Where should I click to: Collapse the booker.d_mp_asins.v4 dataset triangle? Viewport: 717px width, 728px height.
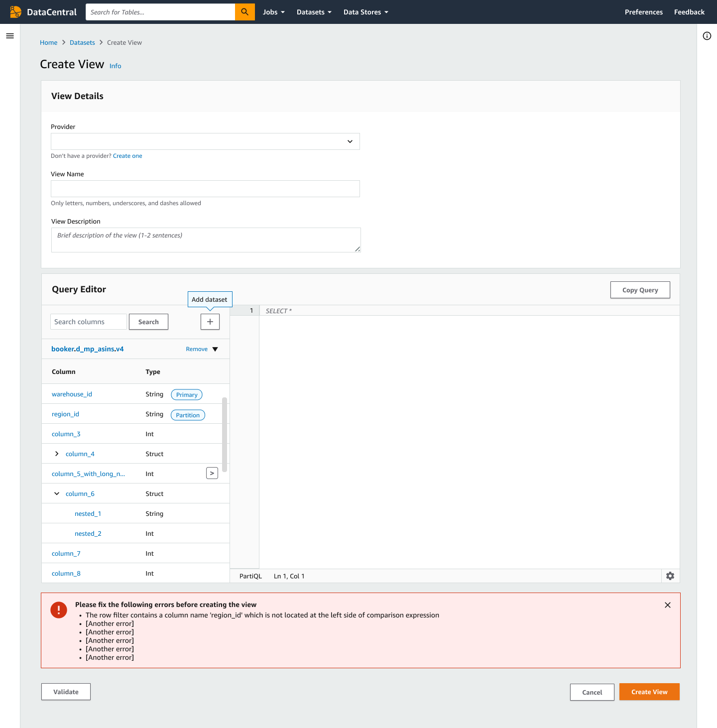[x=215, y=349]
